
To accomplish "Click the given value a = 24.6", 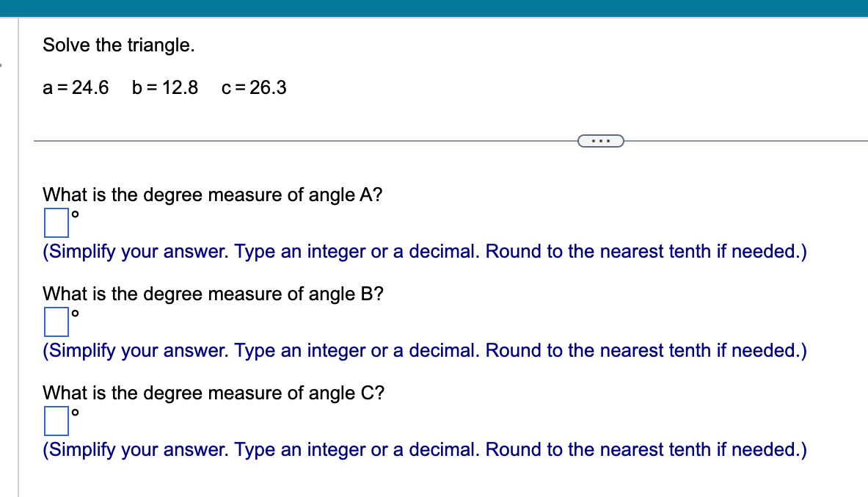I will click(75, 88).
